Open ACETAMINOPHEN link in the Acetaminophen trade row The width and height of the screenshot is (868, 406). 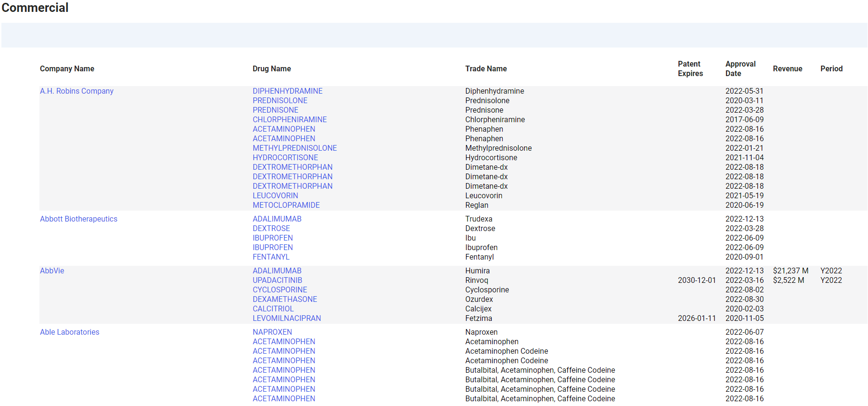coord(284,341)
